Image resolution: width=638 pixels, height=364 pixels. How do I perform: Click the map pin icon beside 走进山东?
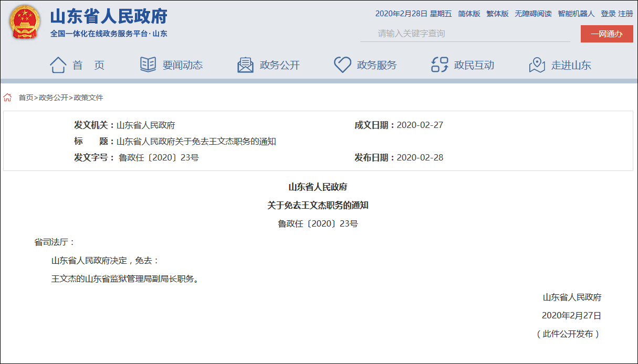[x=537, y=65]
